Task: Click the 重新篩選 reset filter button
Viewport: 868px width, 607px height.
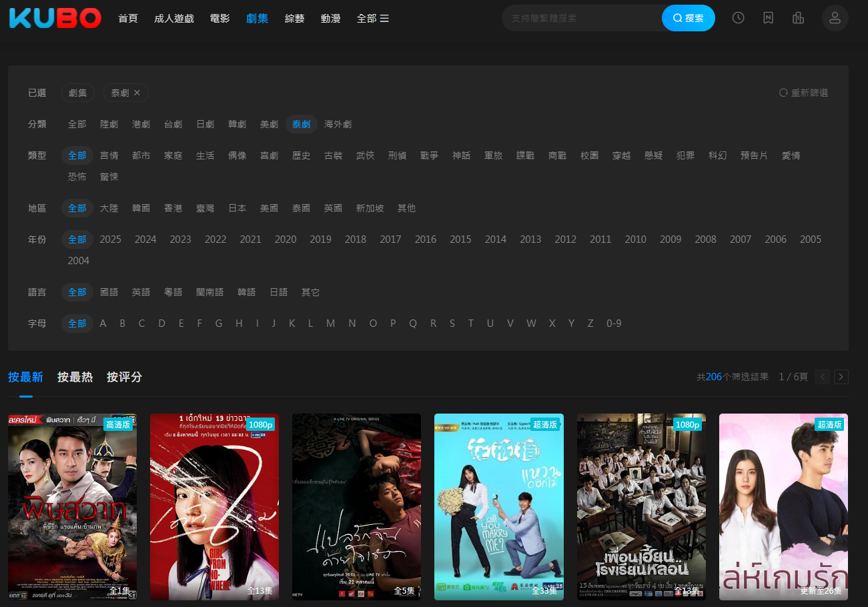Action: point(803,93)
